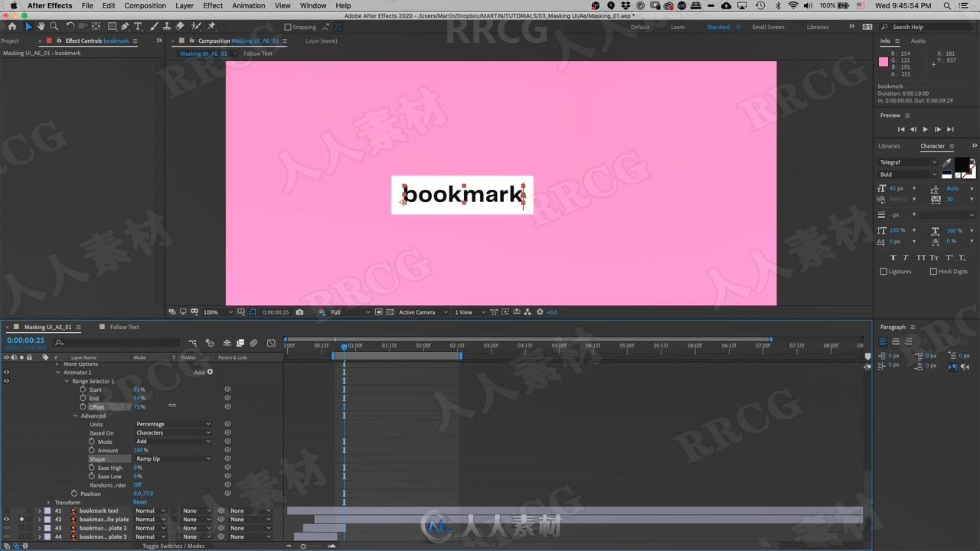Open the Telegraf font family dropdown
Screen dimensions: 980x551
click(908, 162)
